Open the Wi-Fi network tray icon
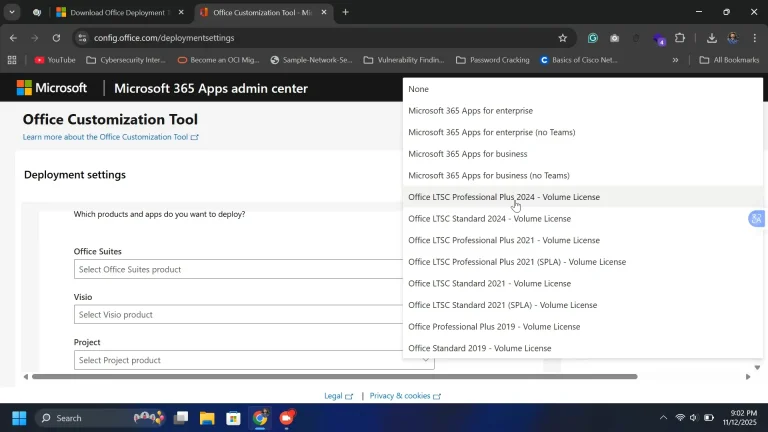The width and height of the screenshot is (768, 432). pos(680,418)
